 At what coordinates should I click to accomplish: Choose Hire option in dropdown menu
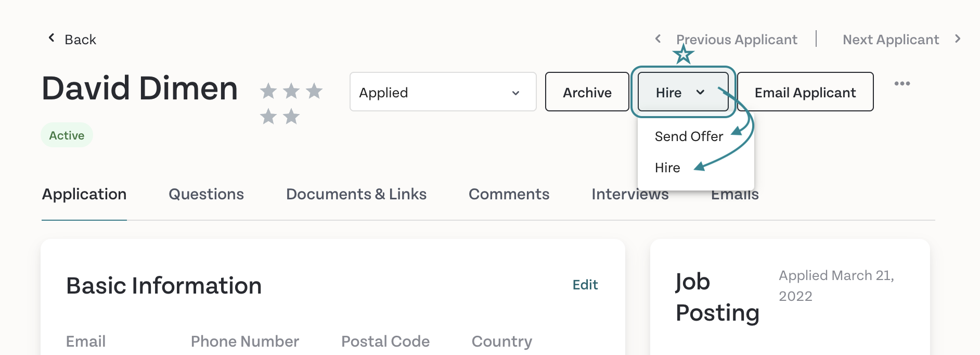pyautogui.click(x=667, y=168)
